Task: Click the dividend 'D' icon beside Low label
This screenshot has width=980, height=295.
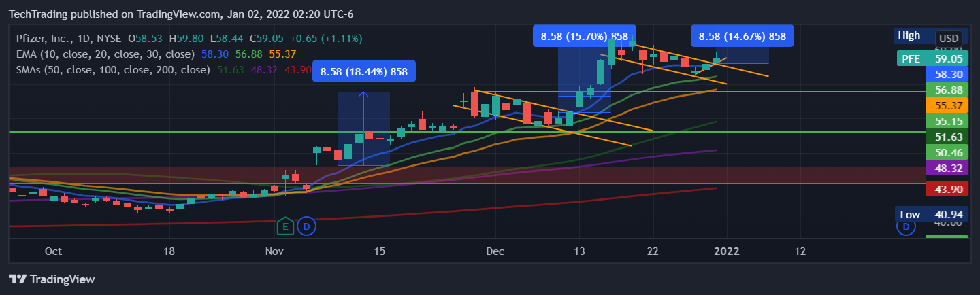Action: point(906,227)
